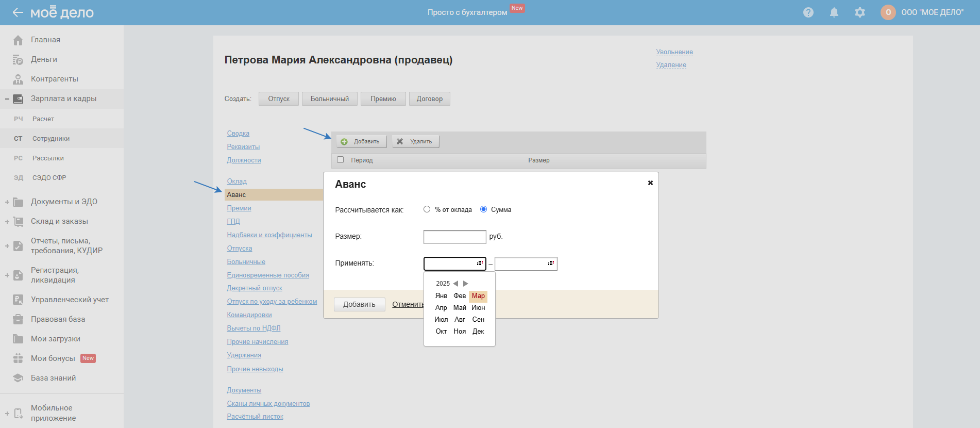Open notifications bell icon
980x428 pixels.
point(834,12)
